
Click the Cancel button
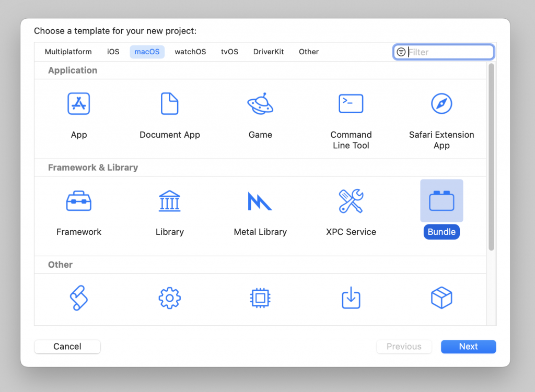click(x=67, y=347)
